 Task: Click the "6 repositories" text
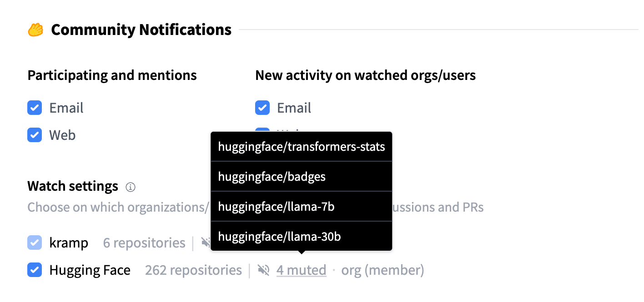[x=144, y=243]
